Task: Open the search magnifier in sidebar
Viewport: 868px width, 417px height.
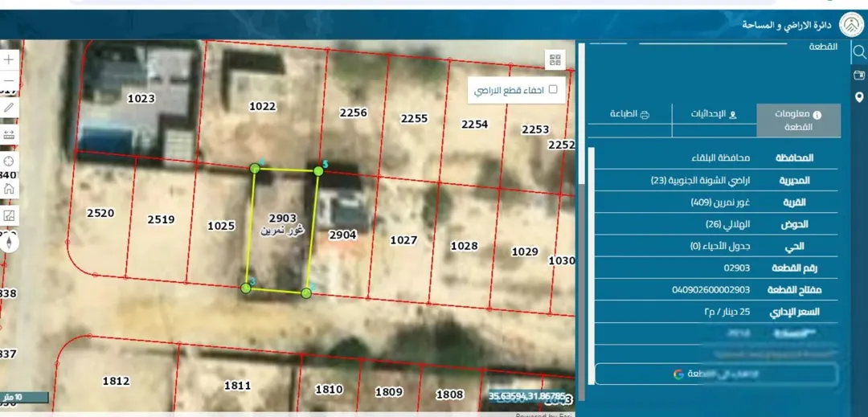Action: click(859, 52)
